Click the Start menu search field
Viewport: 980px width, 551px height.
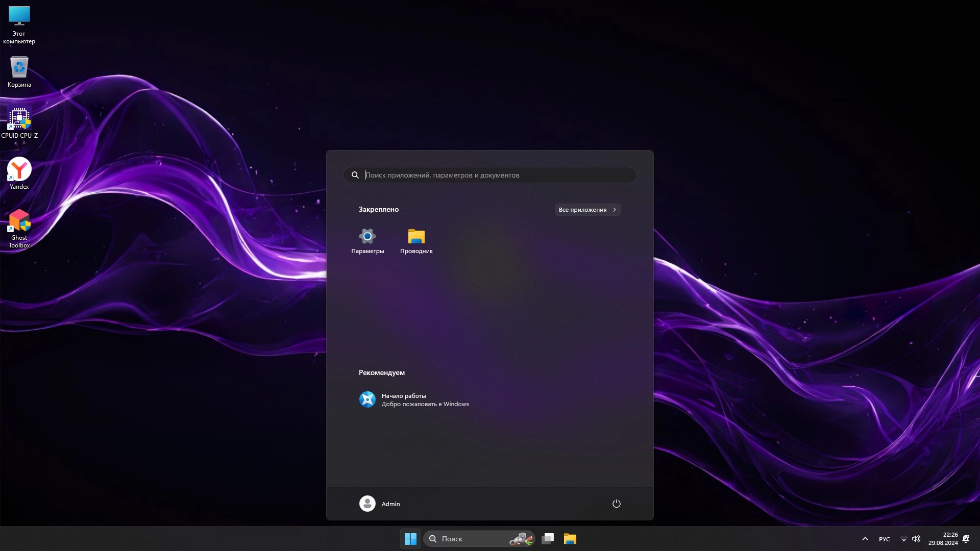pyautogui.click(x=490, y=175)
